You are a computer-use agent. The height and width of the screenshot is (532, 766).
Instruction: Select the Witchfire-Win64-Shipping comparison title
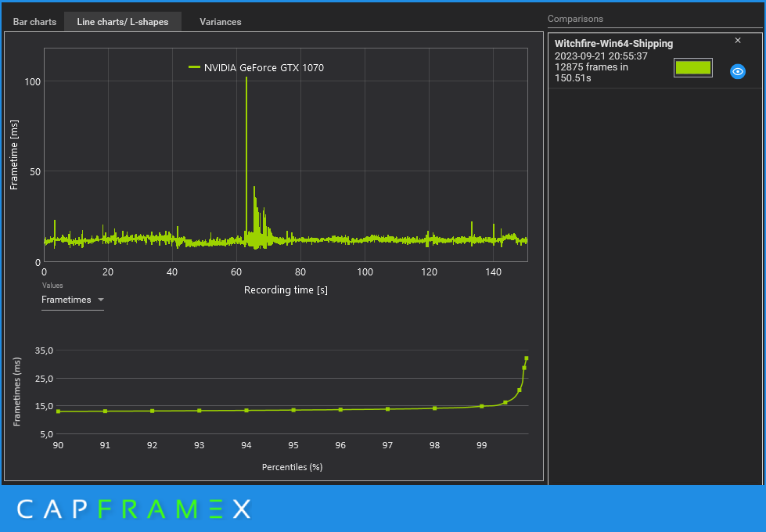pos(613,44)
